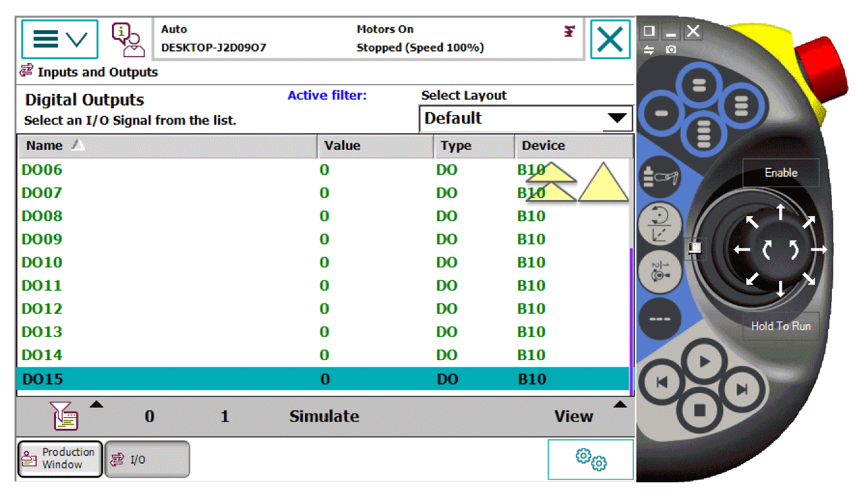The height and width of the screenshot is (499, 868).
Task: Open the main hamburger menu
Action: pos(59,39)
